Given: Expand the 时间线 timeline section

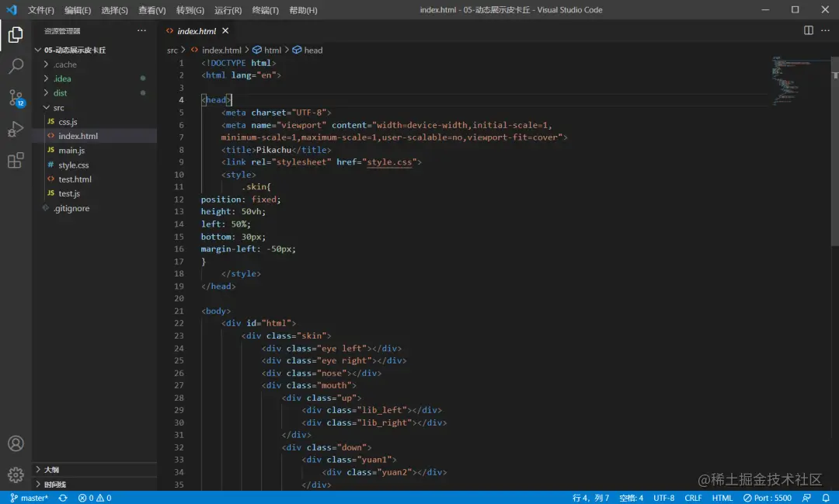Looking at the screenshot, I should 54,485.
